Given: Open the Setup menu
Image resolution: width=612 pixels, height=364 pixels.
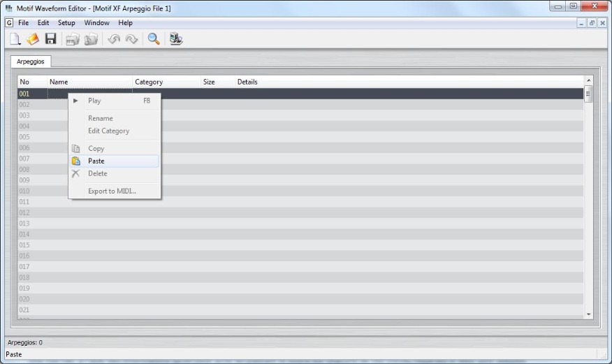Looking at the screenshot, I should (x=66, y=22).
